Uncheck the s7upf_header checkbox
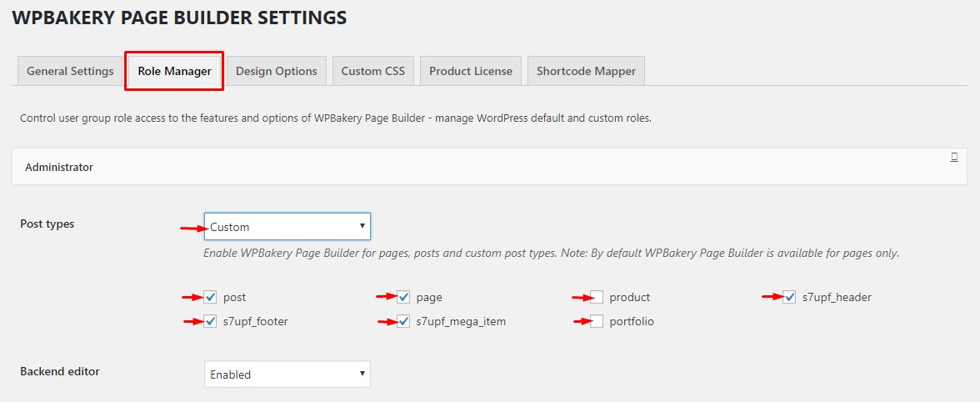Screen dimensions: 980x402 click(x=790, y=297)
